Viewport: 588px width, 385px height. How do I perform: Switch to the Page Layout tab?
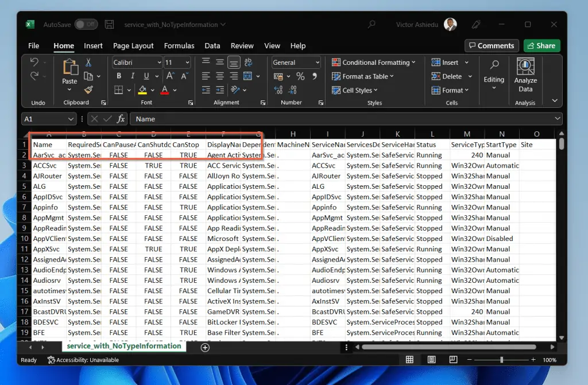(133, 46)
